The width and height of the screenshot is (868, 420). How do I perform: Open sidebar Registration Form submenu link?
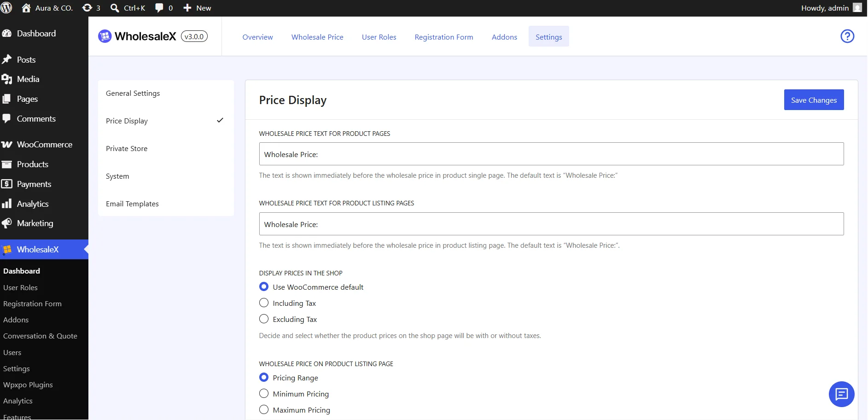click(32, 303)
